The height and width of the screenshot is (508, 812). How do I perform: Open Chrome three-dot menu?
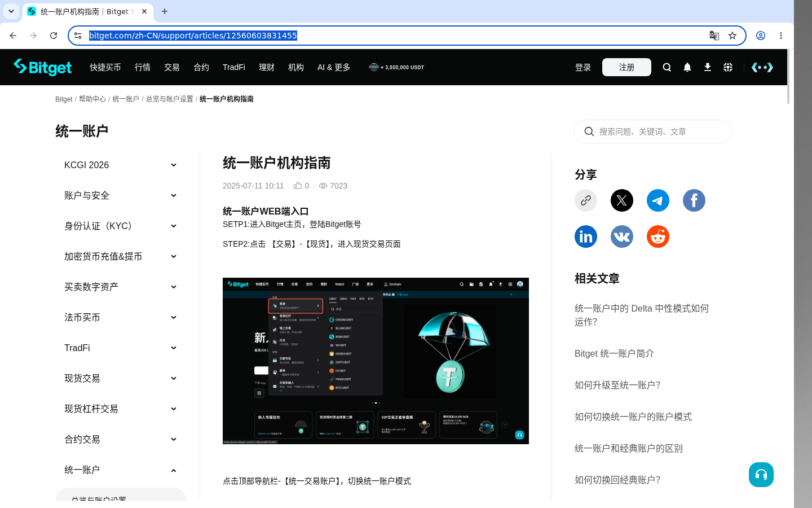pyautogui.click(x=781, y=36)
